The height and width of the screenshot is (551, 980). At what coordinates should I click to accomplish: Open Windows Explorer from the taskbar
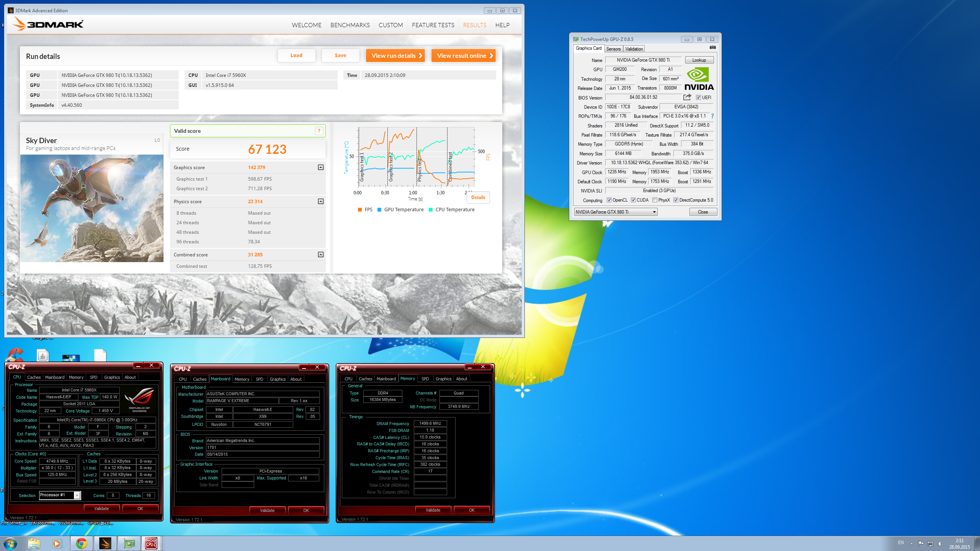34,543
